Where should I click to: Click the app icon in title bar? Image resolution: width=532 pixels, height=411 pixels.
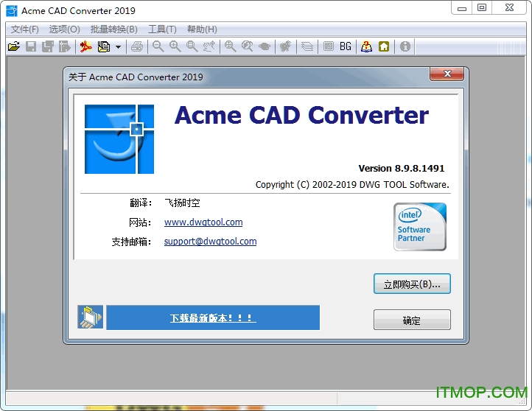pyautogui.click(x=12, y=11)
